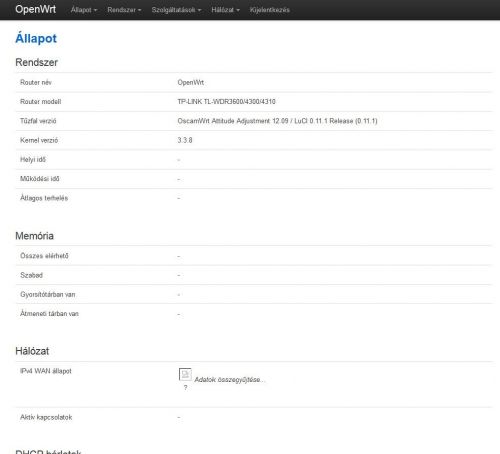
Task: Click the IPv4 WAN status icon
Action: 185,374
